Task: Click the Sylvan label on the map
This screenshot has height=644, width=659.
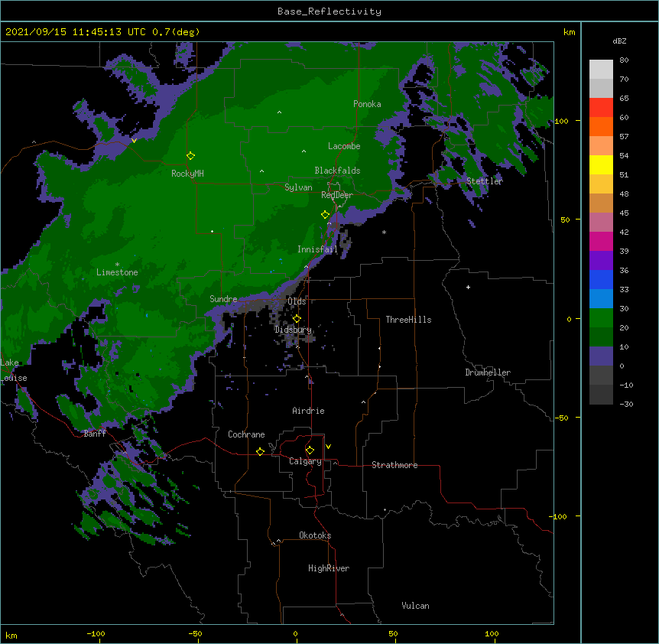Action: click(298, 187)
